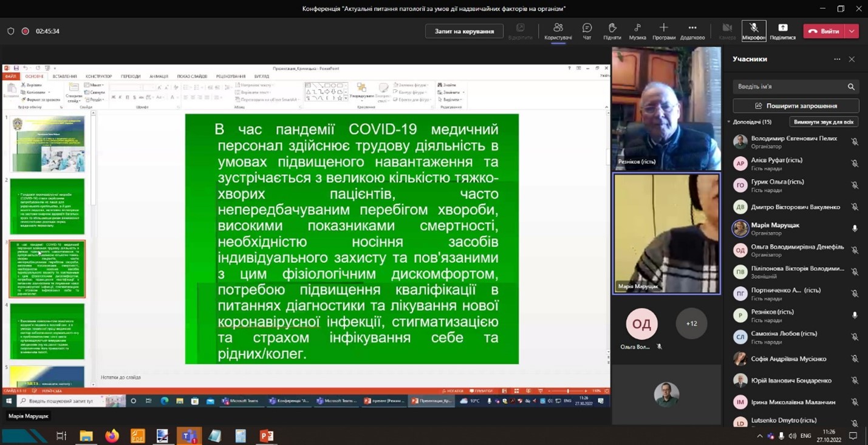Open the Учасники panel three-dot menu
The image size is (868, 445).
pos(837,59)
